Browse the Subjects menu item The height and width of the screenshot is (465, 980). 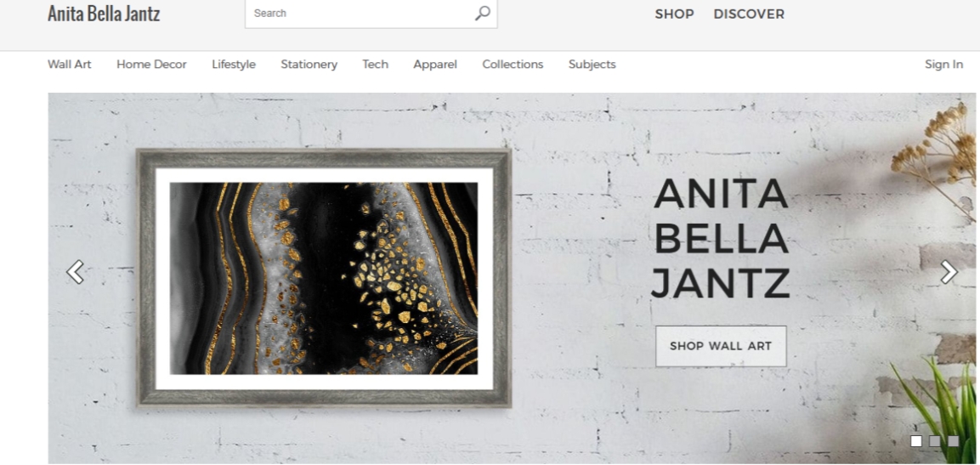[x=592, y=65]
